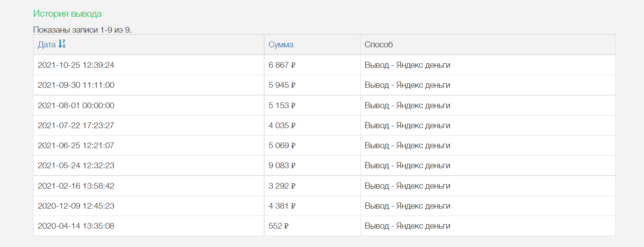644x247 pixels.
Task: Click the 6 867 ₽ amount cell
Action: pyautogui.click(x=282, y=65)
